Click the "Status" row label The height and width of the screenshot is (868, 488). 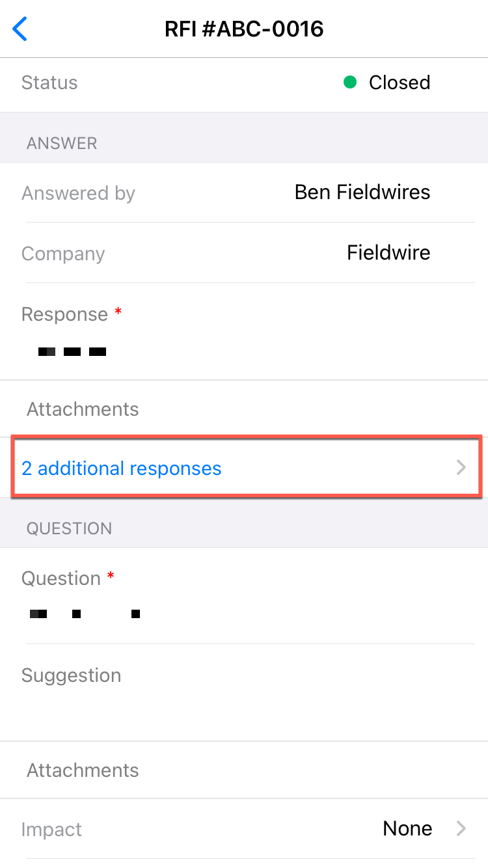(49, 83)
